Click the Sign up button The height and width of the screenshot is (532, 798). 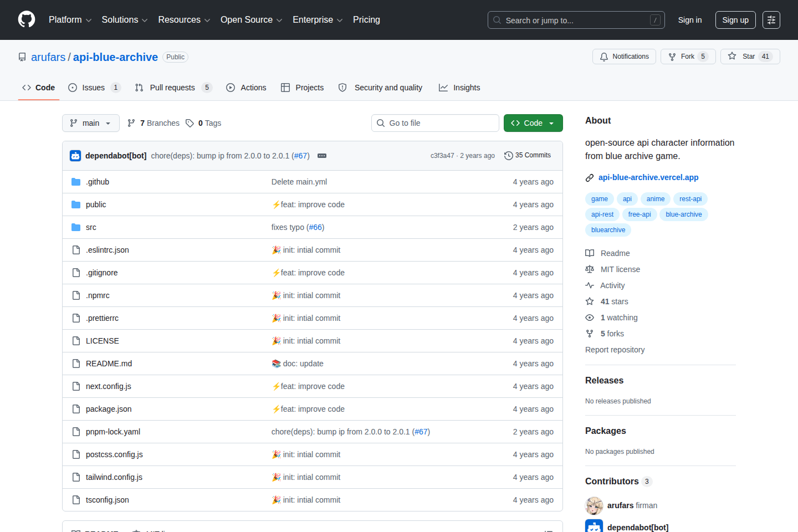(735, 19)
